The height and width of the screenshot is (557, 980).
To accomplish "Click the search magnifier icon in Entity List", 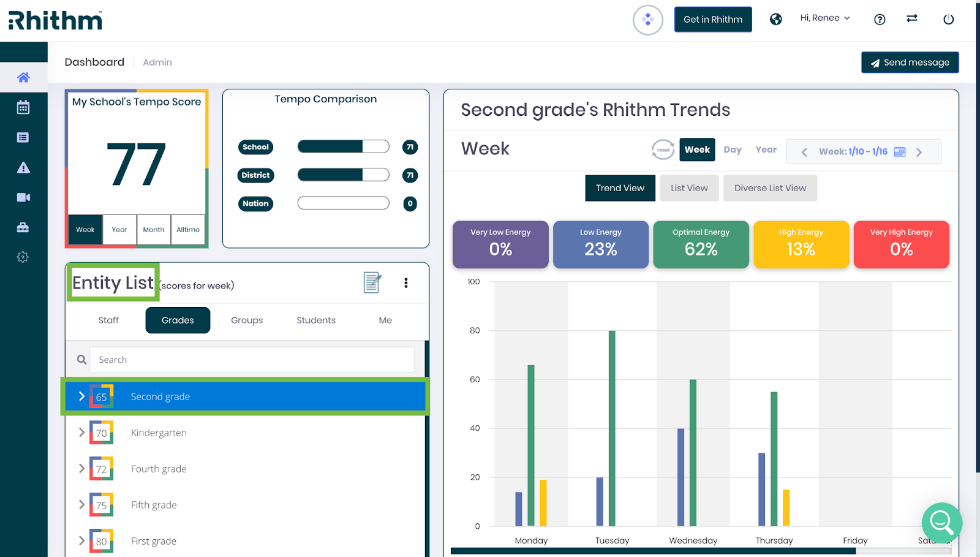I will (81, 360).
